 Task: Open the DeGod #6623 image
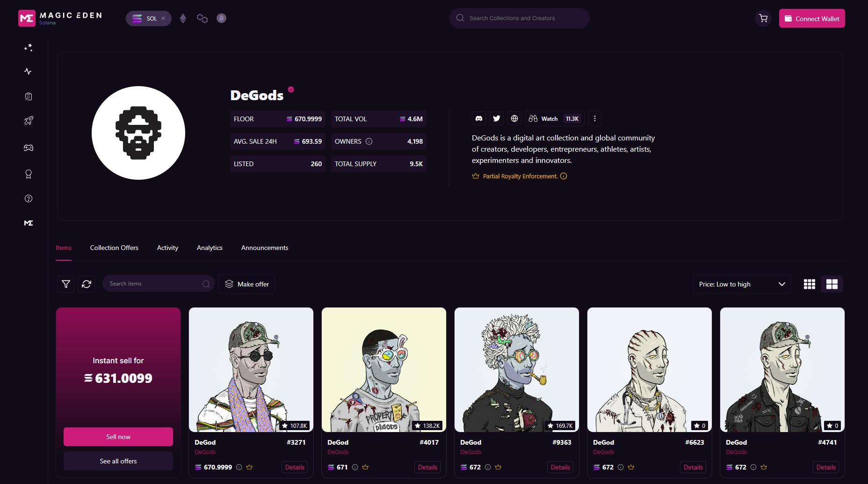[x=650, y=370]
